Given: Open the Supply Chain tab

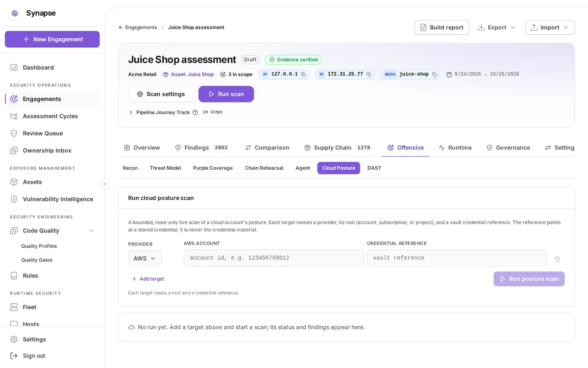Looking at the screenshot, I should pos(337,147).
